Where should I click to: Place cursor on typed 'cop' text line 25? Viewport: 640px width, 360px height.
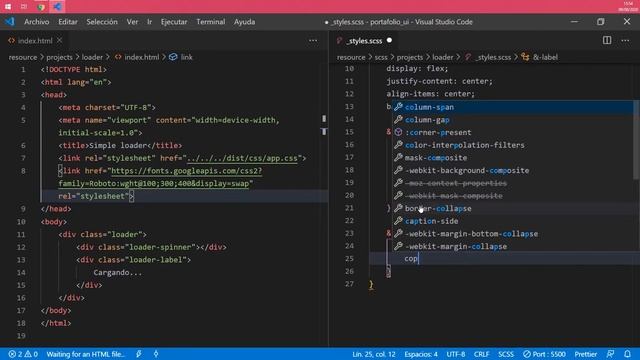click(x=411, y=258)
